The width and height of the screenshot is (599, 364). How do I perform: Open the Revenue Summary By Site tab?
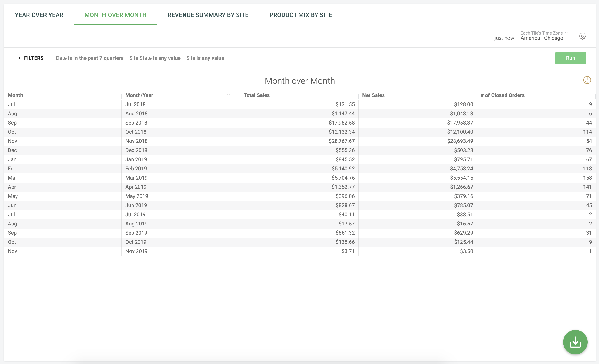[x=208, y=15]
